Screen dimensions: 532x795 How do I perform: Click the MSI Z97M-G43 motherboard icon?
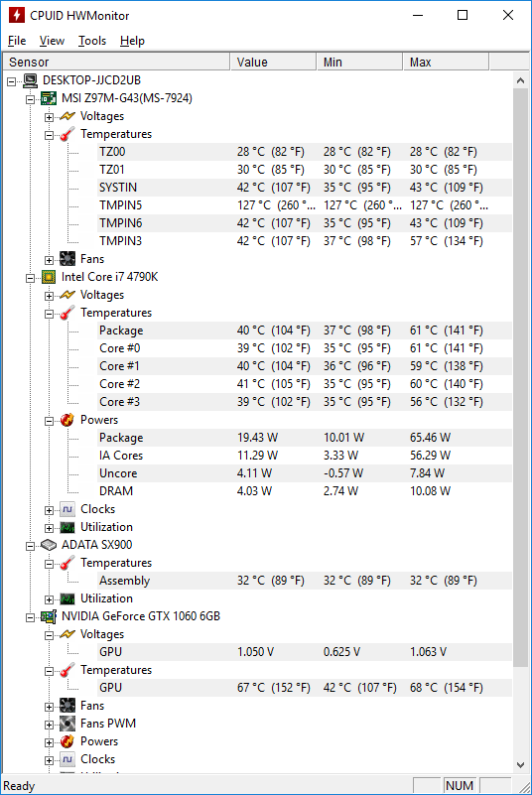pyautogui.click(x=49, y=98)
